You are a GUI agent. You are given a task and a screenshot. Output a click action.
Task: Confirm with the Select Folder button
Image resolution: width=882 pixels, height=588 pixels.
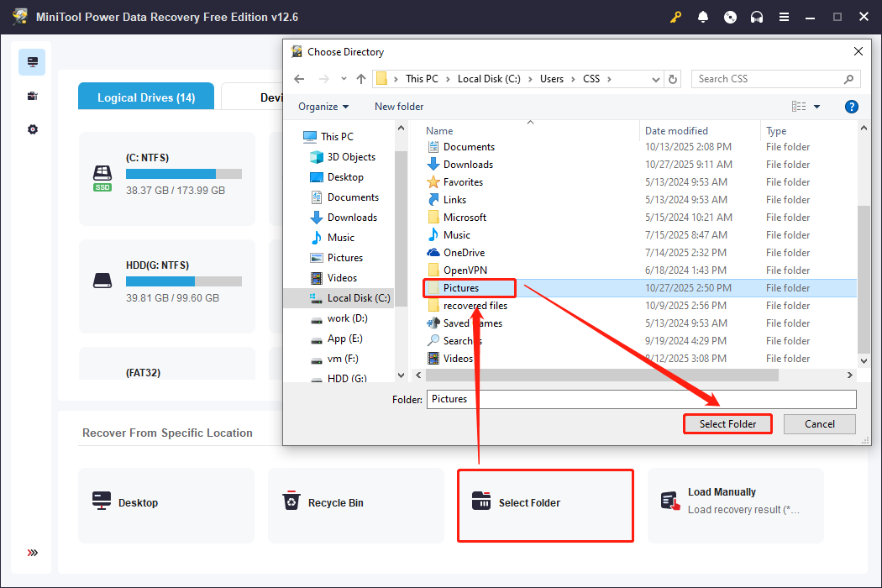coord(727,423)
